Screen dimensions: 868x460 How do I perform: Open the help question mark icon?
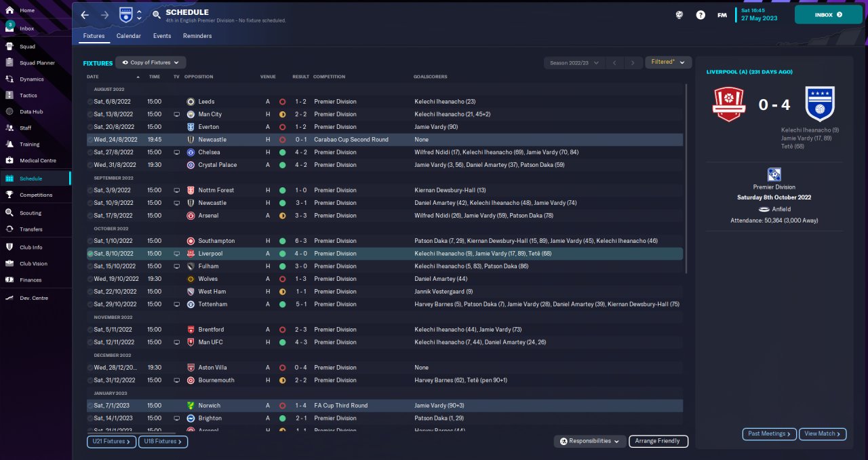(701, 15)
